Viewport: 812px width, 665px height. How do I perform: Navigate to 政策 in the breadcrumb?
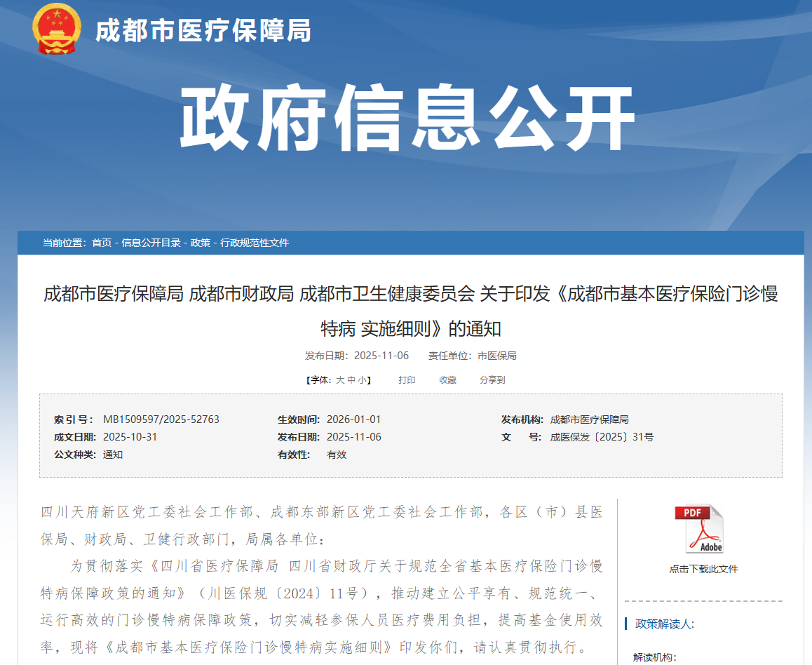pos(200,243)
